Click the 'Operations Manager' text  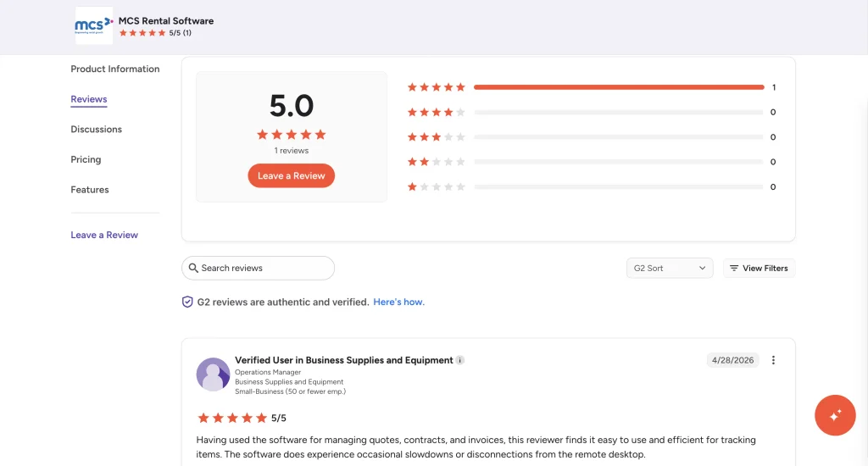[x=268, y=373]
